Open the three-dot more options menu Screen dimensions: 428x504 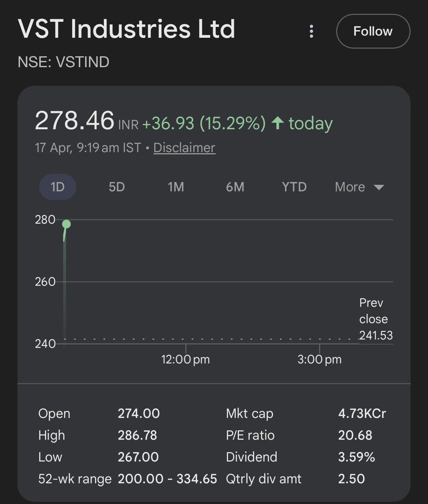click(x=311, y=31)
